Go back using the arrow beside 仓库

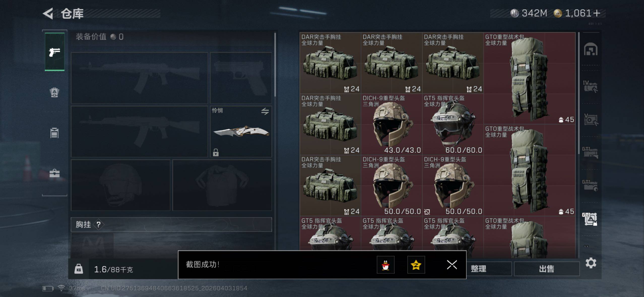[48, 13]
